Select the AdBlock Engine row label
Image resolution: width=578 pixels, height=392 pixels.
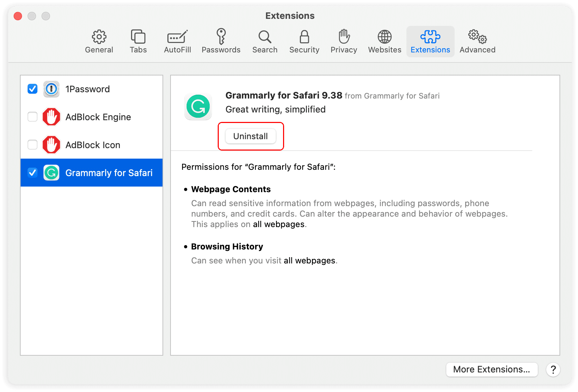(x=98, y=117)
